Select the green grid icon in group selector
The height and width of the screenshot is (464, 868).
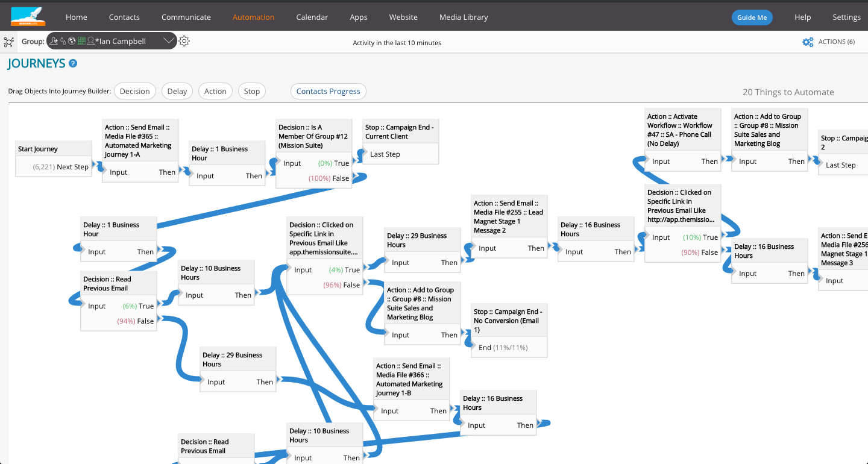(x=80, y=41)
